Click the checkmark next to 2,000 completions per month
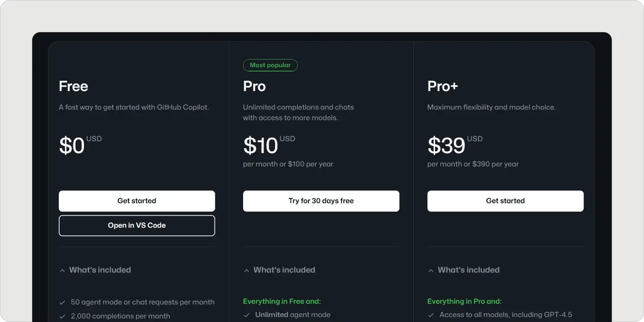This screenshot has width=644, height=322. pyautogui.click(x=62, y=316)
